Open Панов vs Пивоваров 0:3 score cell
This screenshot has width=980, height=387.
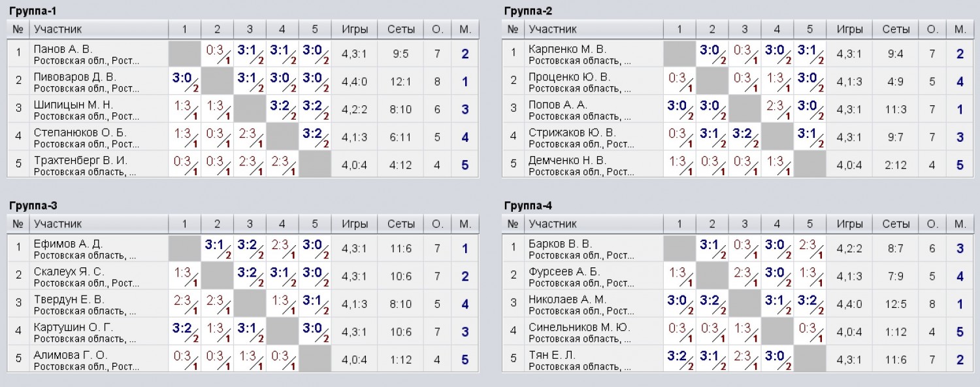[x=217, y=54]
